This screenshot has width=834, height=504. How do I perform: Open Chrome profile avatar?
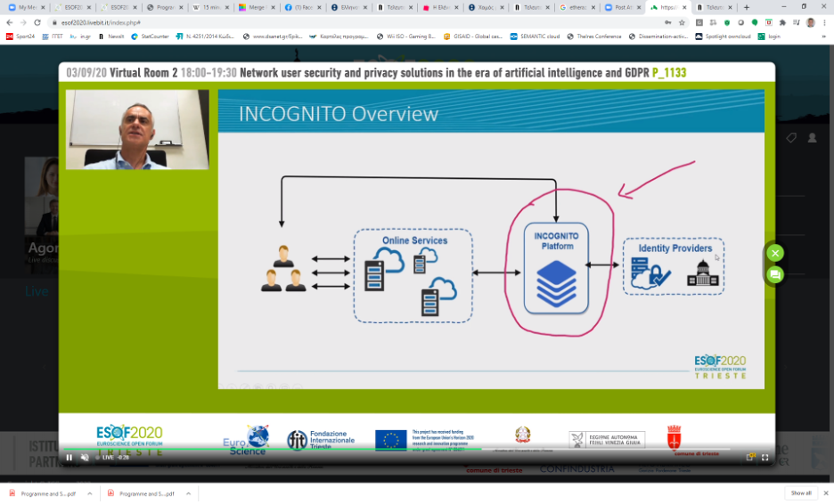pos(811,22)
